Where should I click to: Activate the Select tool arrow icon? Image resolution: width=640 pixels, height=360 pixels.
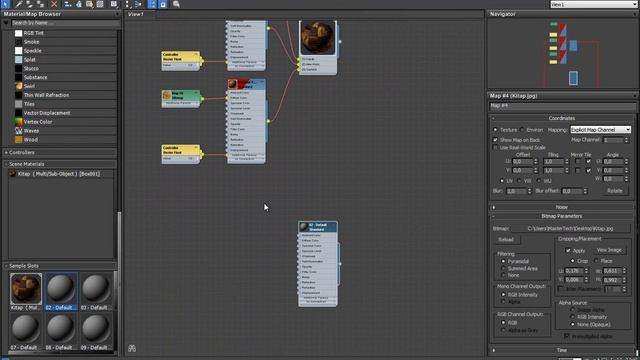5,4
